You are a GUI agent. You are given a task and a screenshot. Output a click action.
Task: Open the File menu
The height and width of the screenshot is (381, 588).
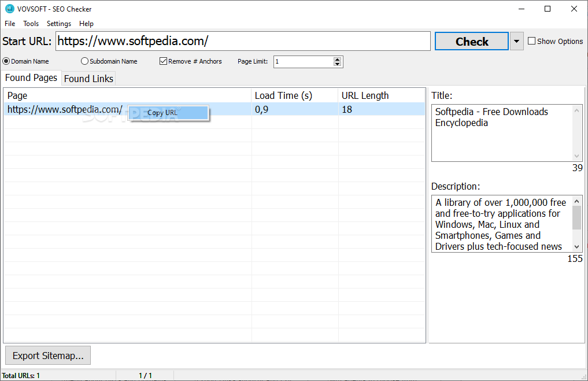pyautogui.click(x=10, y=24)
